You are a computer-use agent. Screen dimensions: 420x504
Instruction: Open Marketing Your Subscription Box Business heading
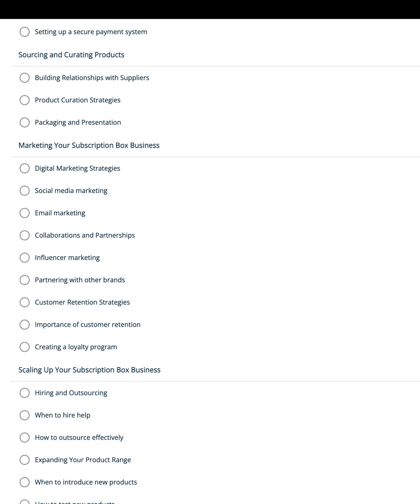[x=89, y=145]
